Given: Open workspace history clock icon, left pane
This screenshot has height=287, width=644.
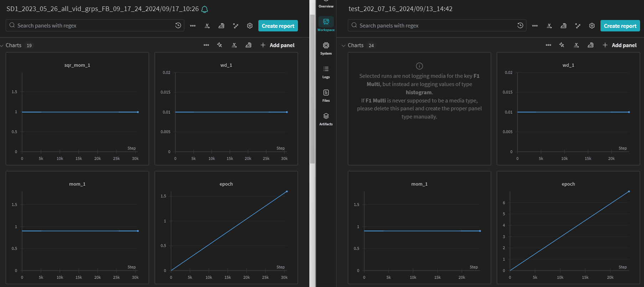Looking at the screenshot, I should coord(178,25).
